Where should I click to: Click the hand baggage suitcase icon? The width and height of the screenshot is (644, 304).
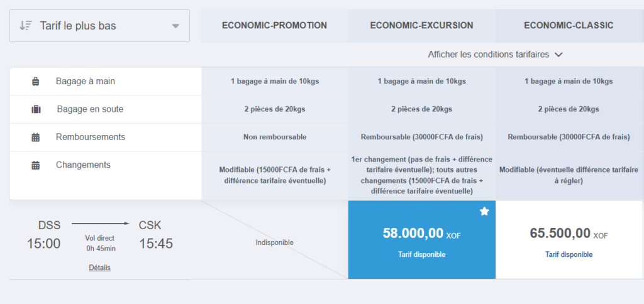tap(36, 82)
